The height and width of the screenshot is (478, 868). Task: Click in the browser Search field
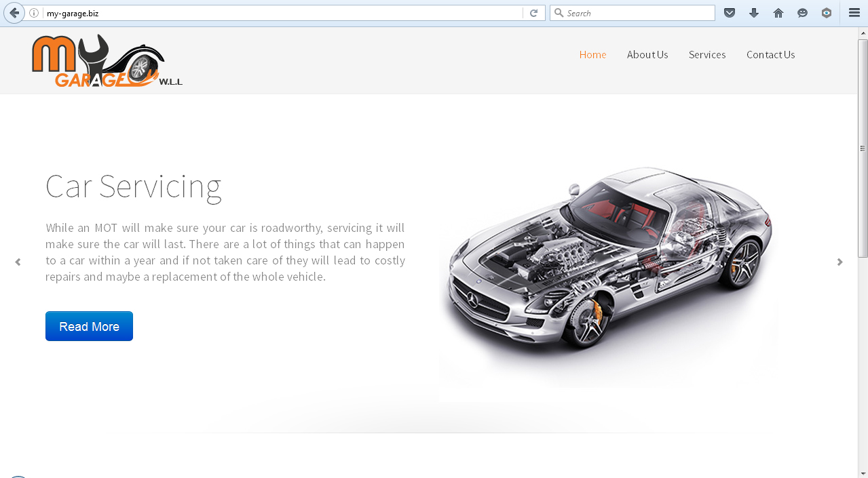pos(638,13)
